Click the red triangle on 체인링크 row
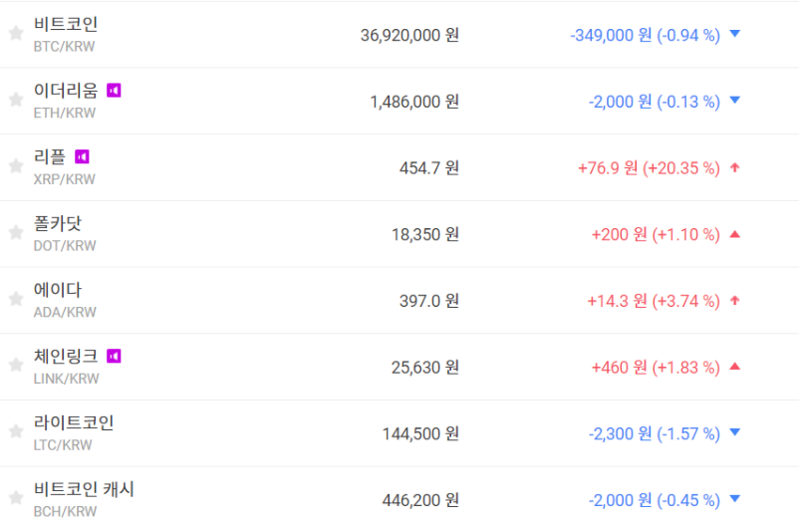The height and width of the screenshot is (532, 799). pos(735,367)
